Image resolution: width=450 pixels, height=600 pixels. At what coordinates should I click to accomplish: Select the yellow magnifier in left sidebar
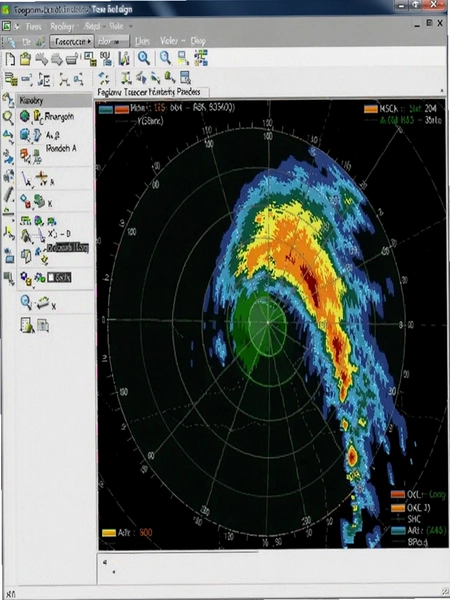point(8,118)
